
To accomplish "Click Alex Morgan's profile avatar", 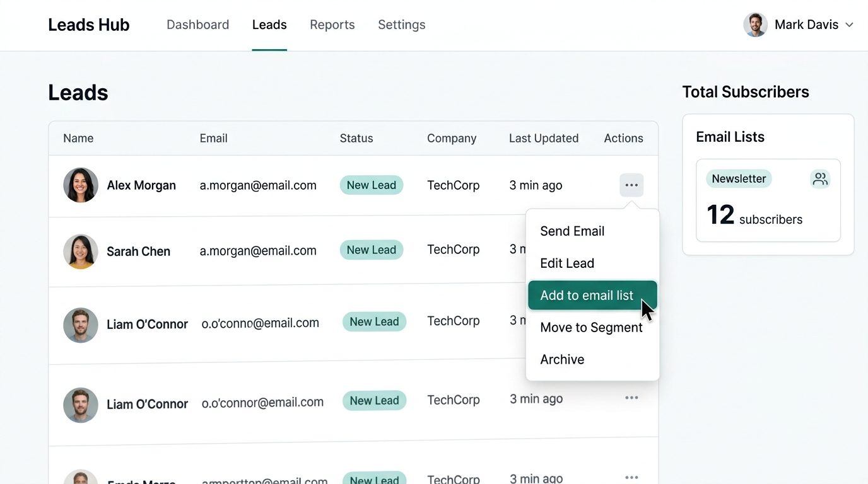I will (81, 185).
